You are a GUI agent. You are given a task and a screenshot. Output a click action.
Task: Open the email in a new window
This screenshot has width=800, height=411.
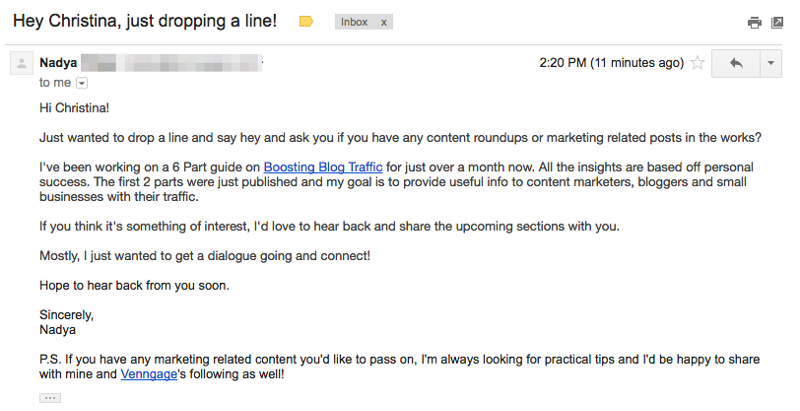[x=777, y=22]
